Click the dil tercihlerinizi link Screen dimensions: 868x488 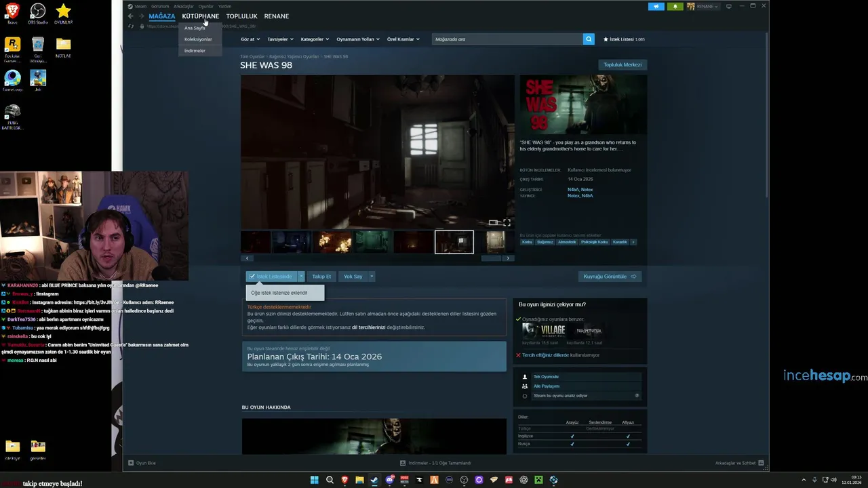369,327
